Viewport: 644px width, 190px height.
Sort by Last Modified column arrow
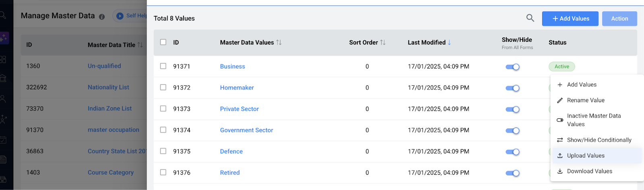(449, 42)
